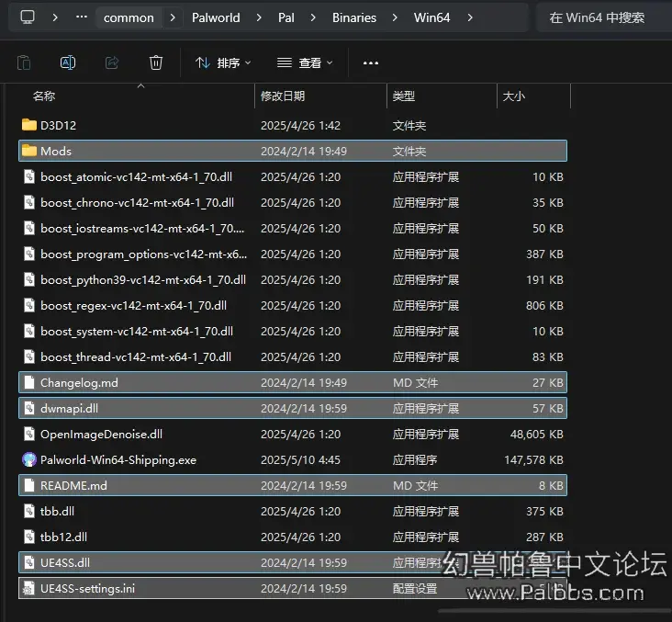Click the Palworld-Win64-Shipping.exe application icon
This screenshot has height=622, width=672.
tap(29, 459)
